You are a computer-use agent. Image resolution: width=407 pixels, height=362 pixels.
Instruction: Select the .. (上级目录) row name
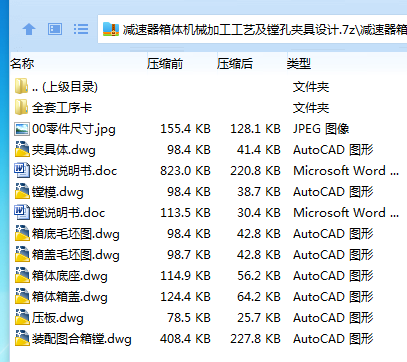(65, 87)
